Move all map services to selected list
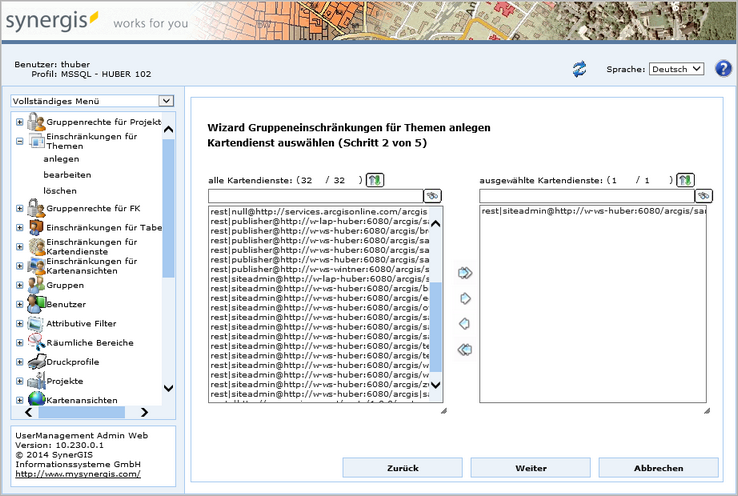Viewport: 738px width, 496px height. pos(464,272)
